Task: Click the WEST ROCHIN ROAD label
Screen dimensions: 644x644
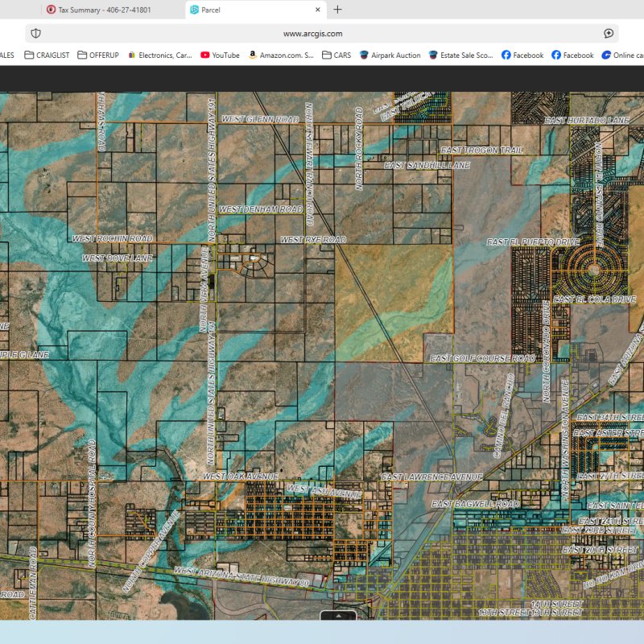Action: click(113, 238)
